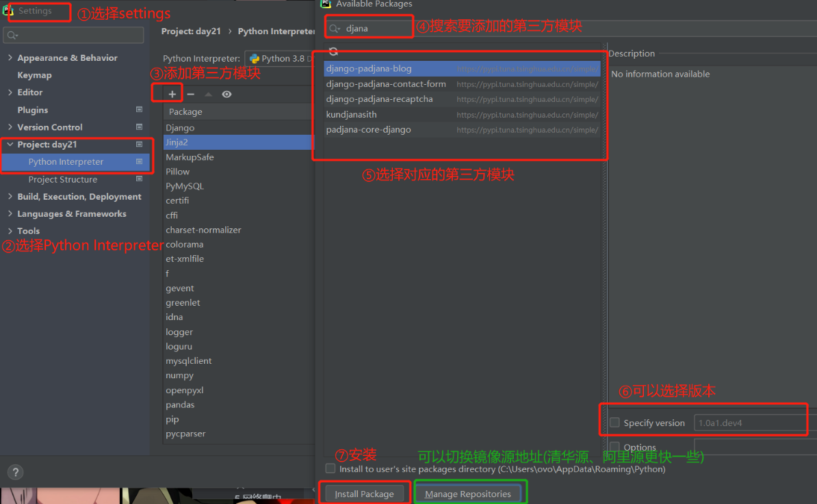Viewport: 817px width, 504px height.
Task: Select padjana-core-django package
Action: tap(462, 130)
